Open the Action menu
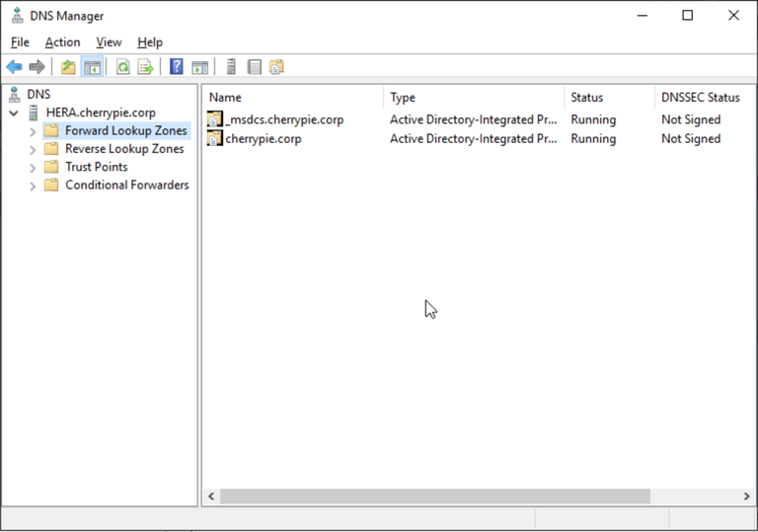Image resolution: width=758 pixels, height=532 pixels. 62,42
